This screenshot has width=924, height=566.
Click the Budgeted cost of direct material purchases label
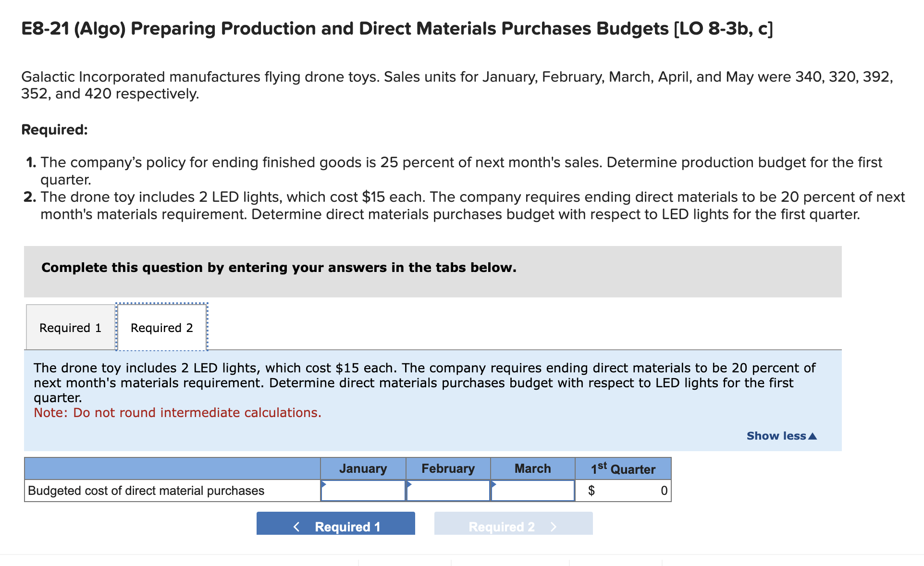[x=146, y=491]
